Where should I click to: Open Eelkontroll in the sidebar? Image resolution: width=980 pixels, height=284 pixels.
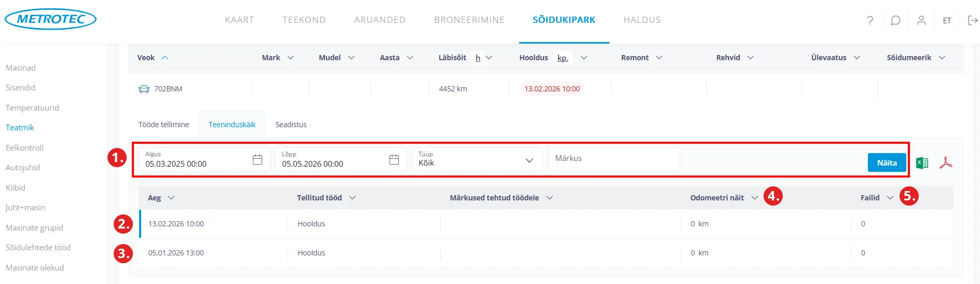pos(24,147)
